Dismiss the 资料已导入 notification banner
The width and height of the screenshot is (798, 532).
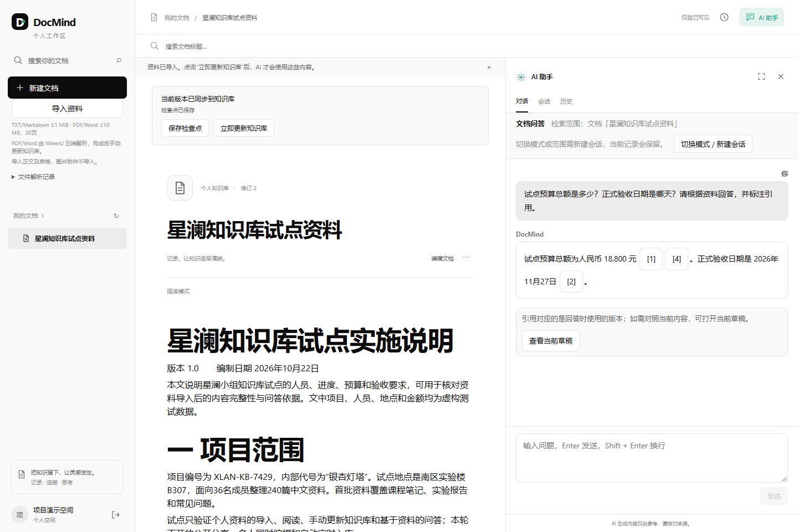(x=489, y=67)
